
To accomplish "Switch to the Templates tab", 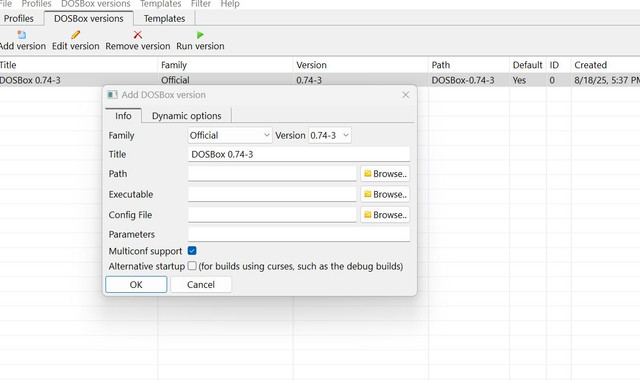I will pyautogui.click(x=164, y=18).
